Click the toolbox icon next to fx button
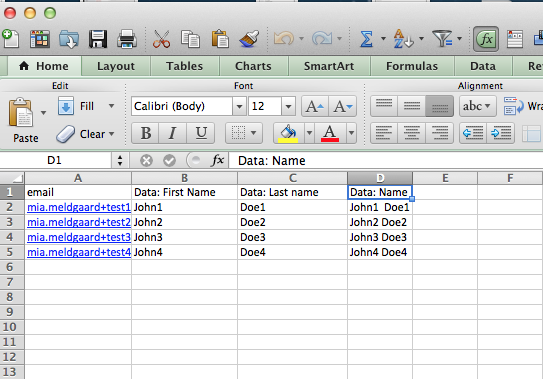The width and height of the screenshot is (543, 379). click(x=515, y=39)
